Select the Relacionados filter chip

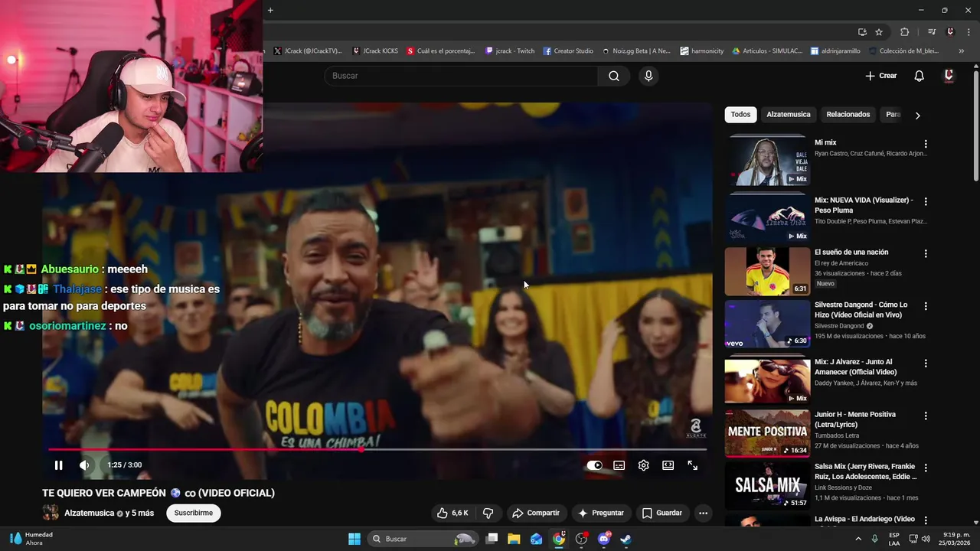pos(848,115)
